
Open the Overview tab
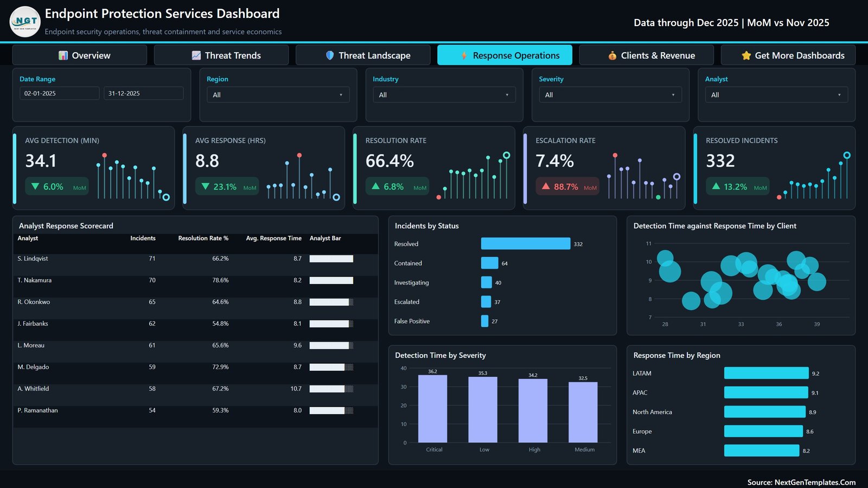point(80,55)
